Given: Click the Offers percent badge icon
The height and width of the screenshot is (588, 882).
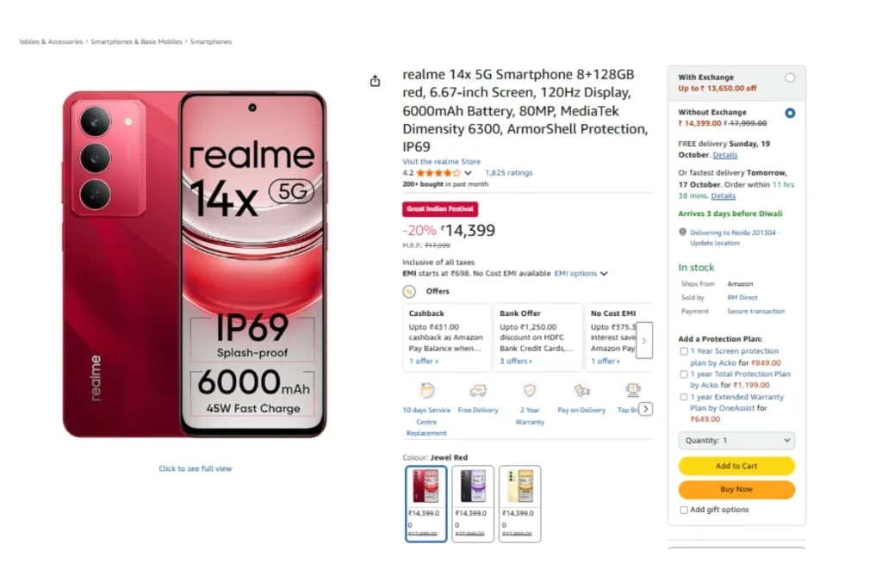Looking at the screenshot, I should click(x=410, y=291).
